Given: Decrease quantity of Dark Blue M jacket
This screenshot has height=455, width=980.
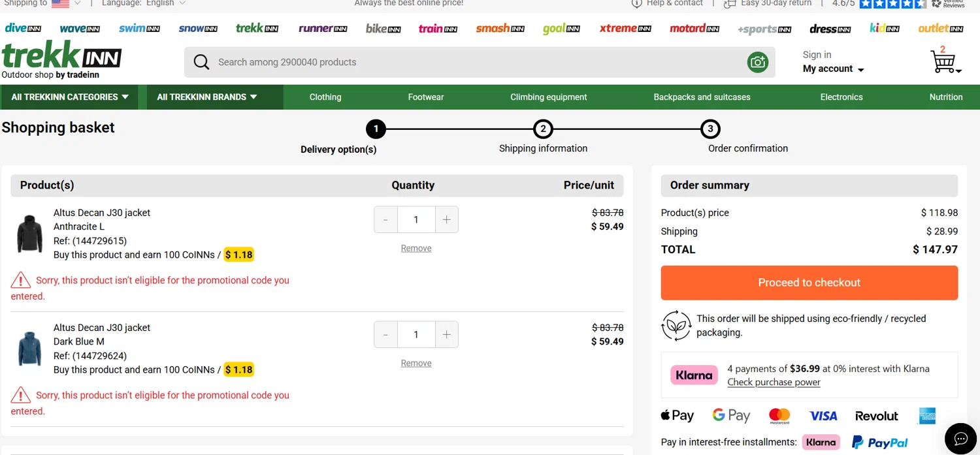Looking at the screenshot, I should (x=385, y=335).
